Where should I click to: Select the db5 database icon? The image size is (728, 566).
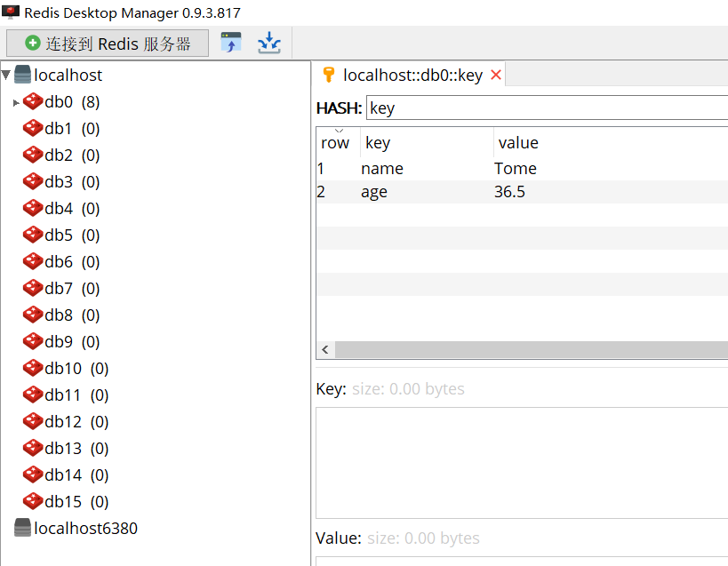point(33,235)
